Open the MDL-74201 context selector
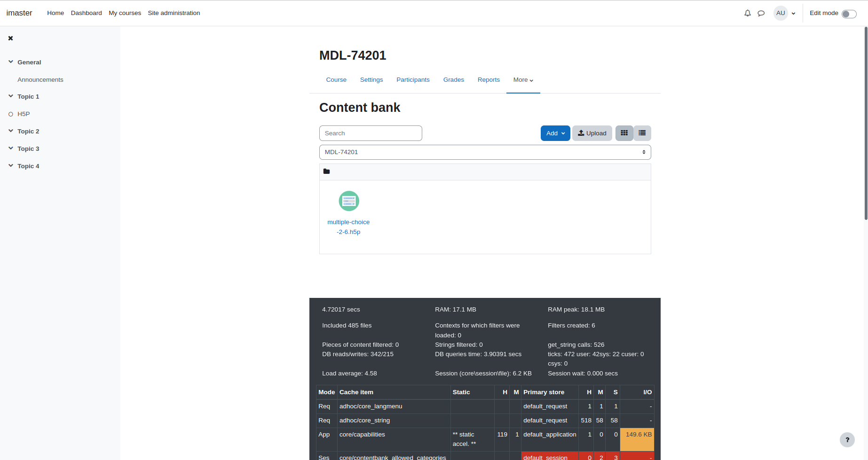 click(485, 152)
